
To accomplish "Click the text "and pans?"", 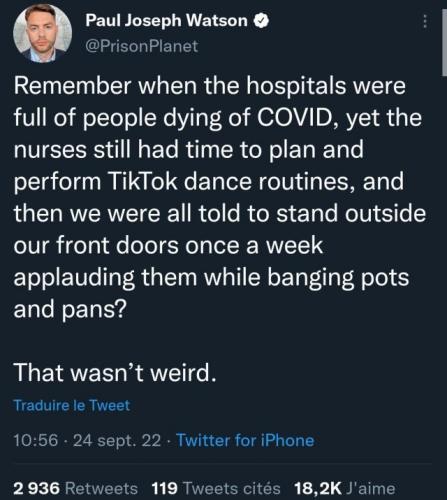I will pyautogui.click(x=70, y=310).
